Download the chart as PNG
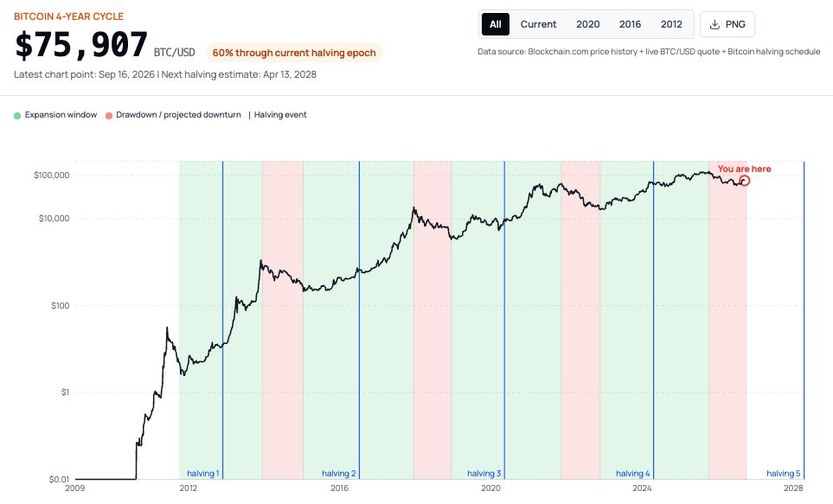 [727, 24]
